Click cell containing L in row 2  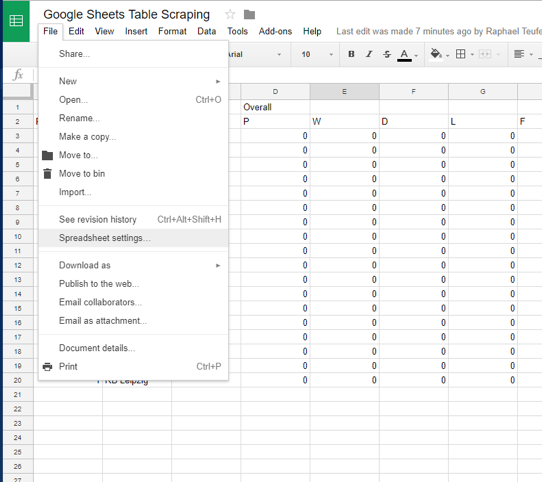483,122
